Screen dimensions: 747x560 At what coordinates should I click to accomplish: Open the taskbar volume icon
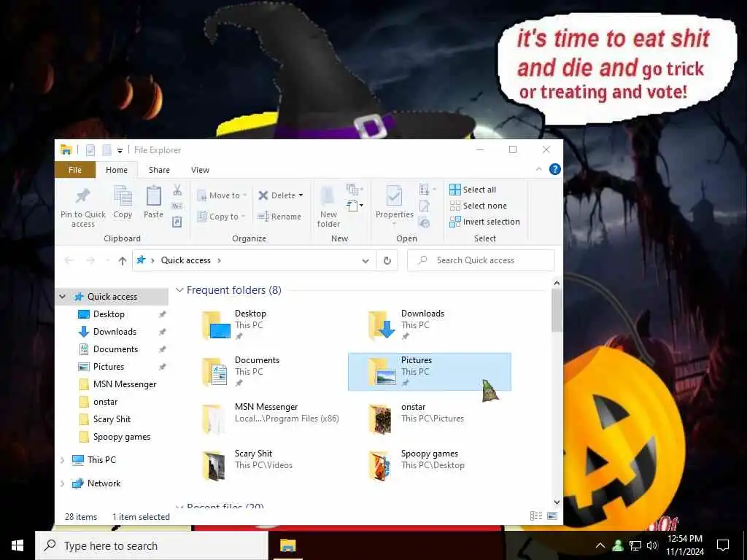click(652, 545)
